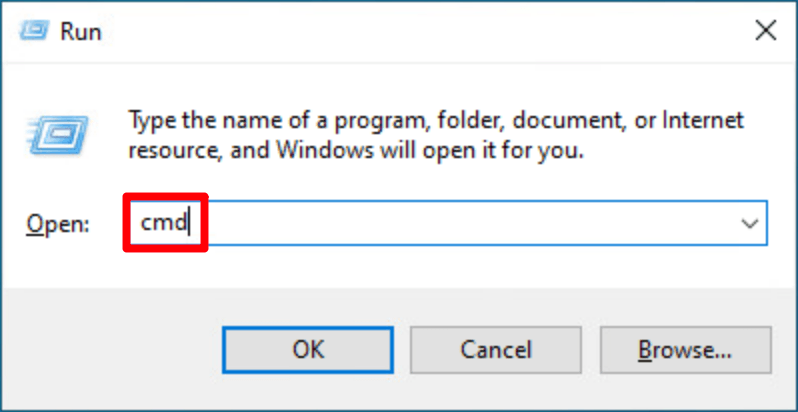Click the Run title text

[x=80, y=32]
